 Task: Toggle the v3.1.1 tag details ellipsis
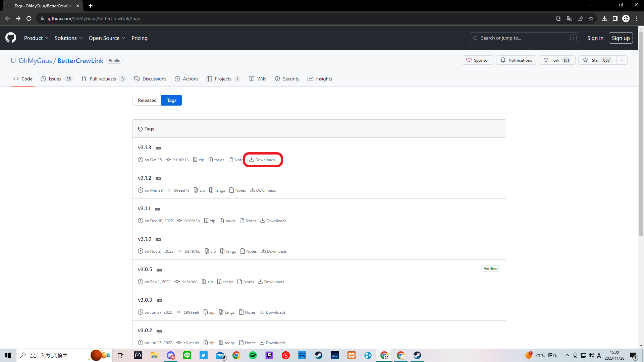[158, 209]
